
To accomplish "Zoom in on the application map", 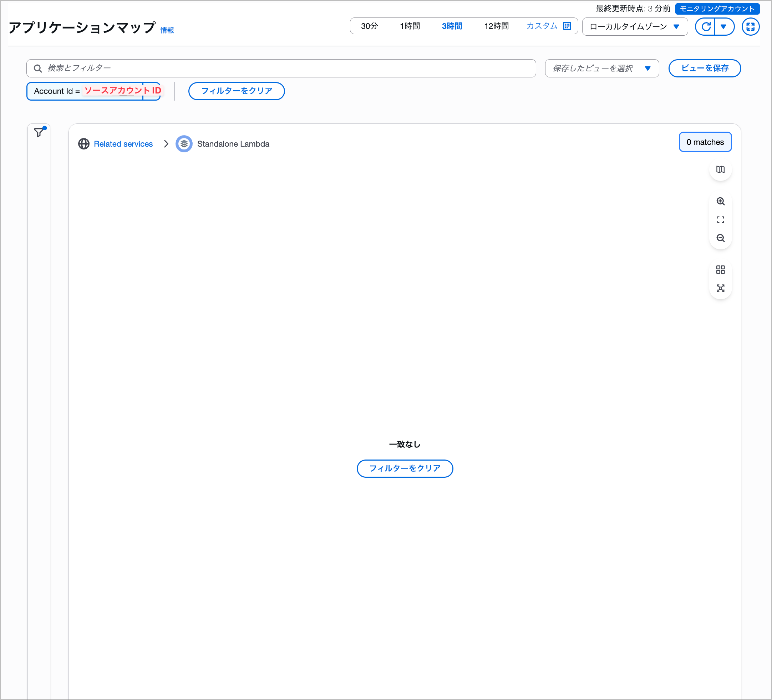I will tap(720, 202).
